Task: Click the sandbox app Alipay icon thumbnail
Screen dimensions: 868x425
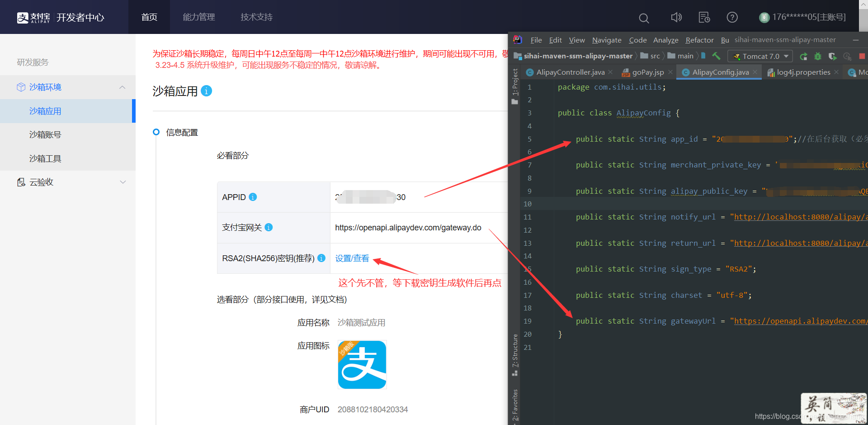Action: [x=362, y=365]
